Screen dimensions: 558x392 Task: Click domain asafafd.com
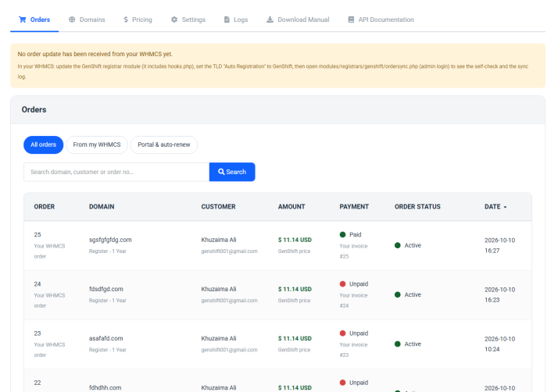(x=106, y=338)
